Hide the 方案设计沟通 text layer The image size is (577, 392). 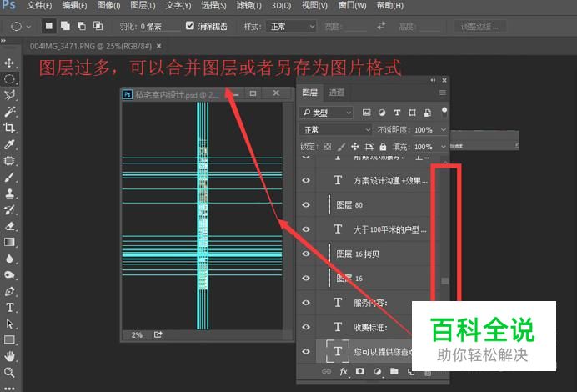tap(306, 180)
